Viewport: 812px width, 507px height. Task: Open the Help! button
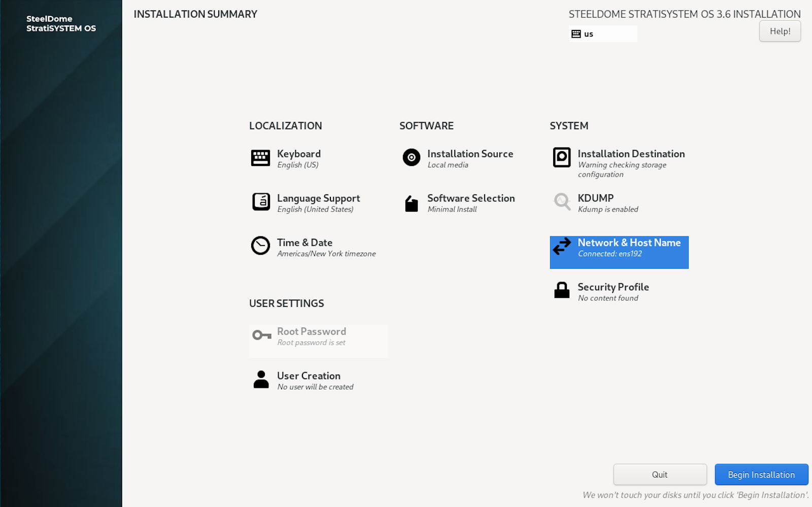point(780,31)
